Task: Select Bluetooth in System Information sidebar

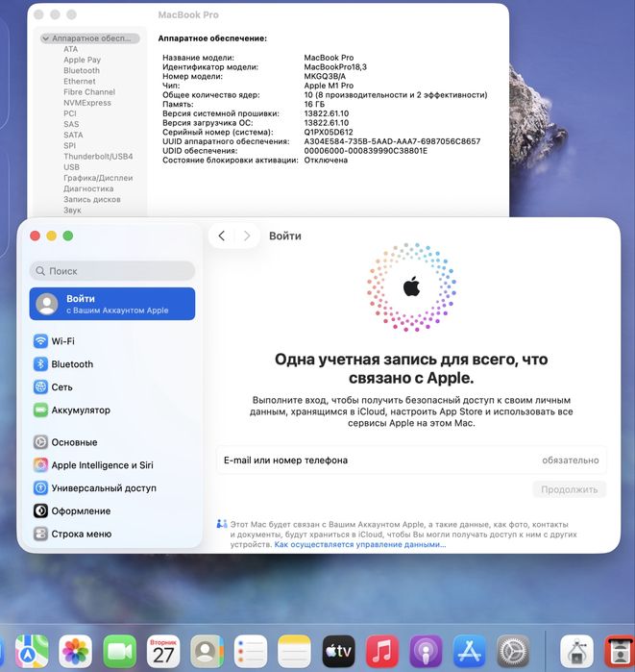Action: [82, 70]
